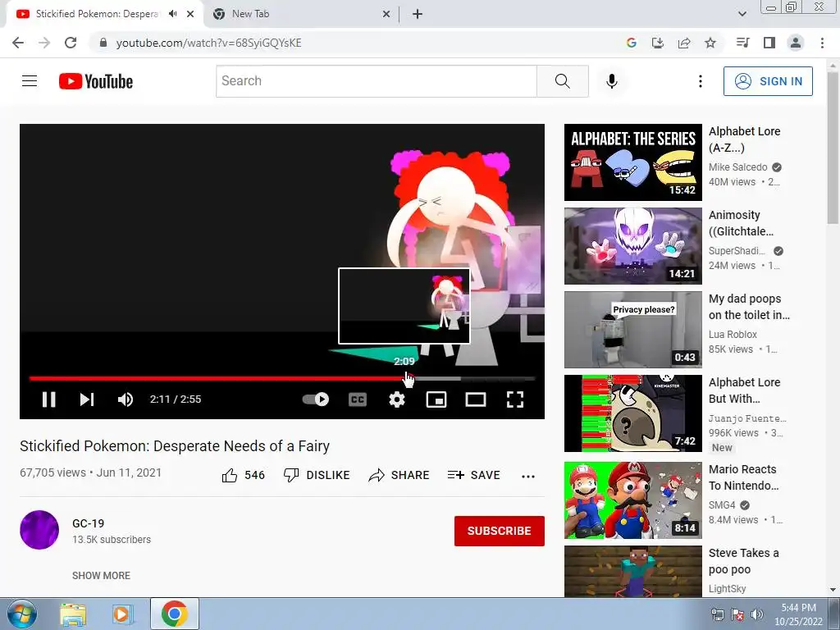Click the address bar URL
The width and height of the screenshot is (840, 630).
pos(209,43)
